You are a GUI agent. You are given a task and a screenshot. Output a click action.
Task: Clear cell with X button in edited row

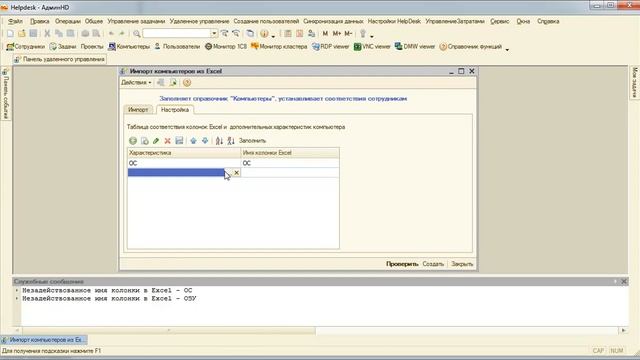tap(236, 173)
